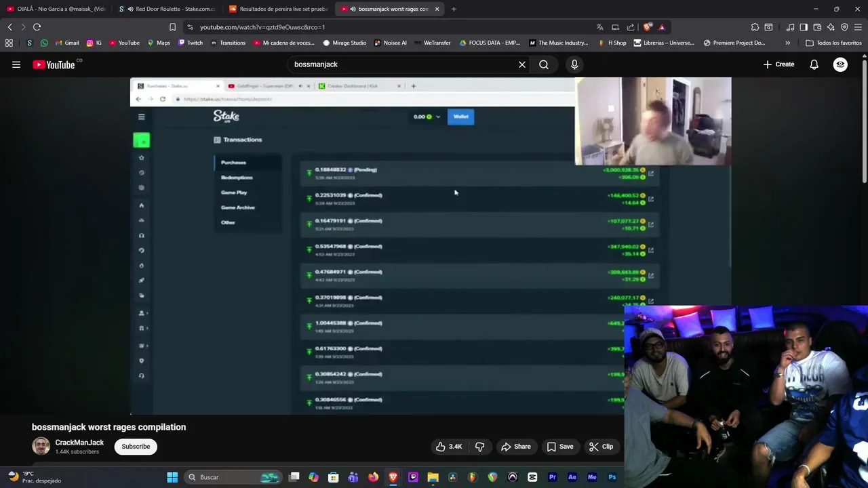Viewport: 868px width, 488px height.
Task: Click the youtube.com address bar URL
Action: [x=262, y=27]
